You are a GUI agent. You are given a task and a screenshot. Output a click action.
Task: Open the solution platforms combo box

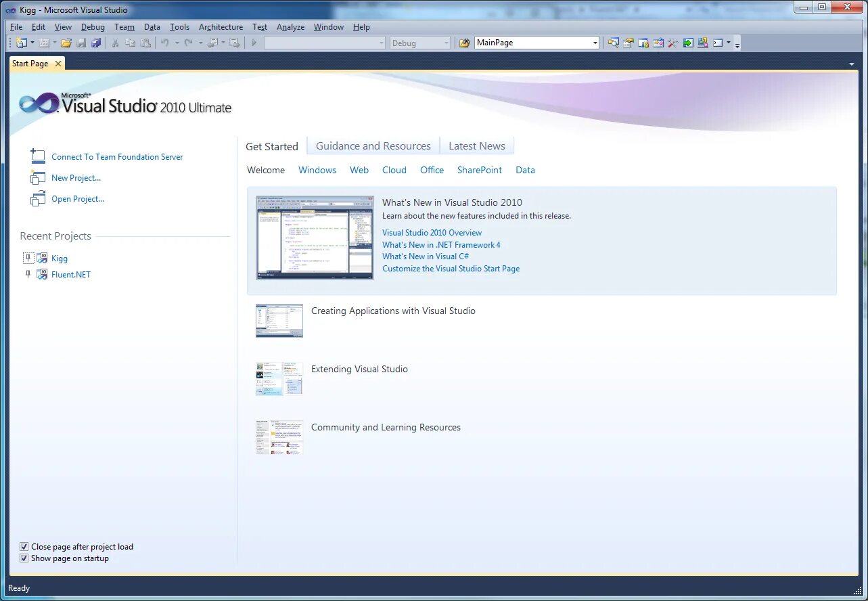click(324, 43)
